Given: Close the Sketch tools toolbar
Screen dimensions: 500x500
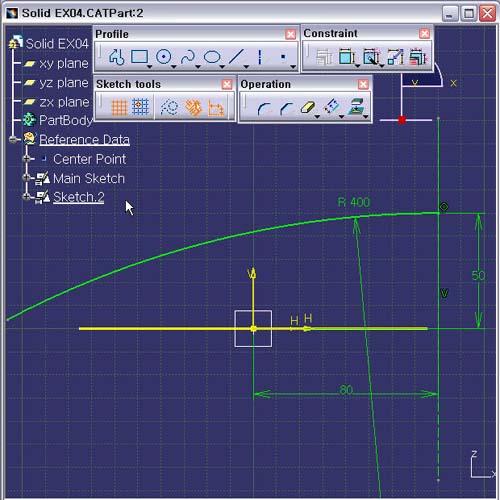Looking at the screenshot, I should point(227,84).
